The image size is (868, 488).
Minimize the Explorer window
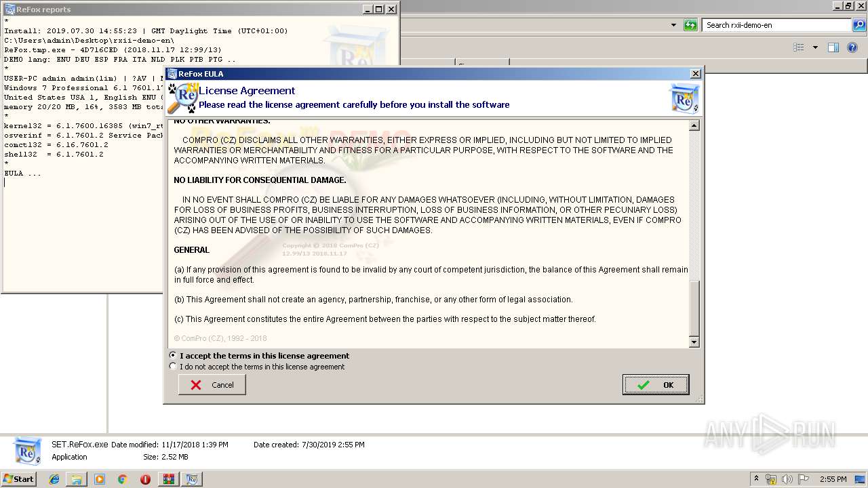(x=837, y=6)
